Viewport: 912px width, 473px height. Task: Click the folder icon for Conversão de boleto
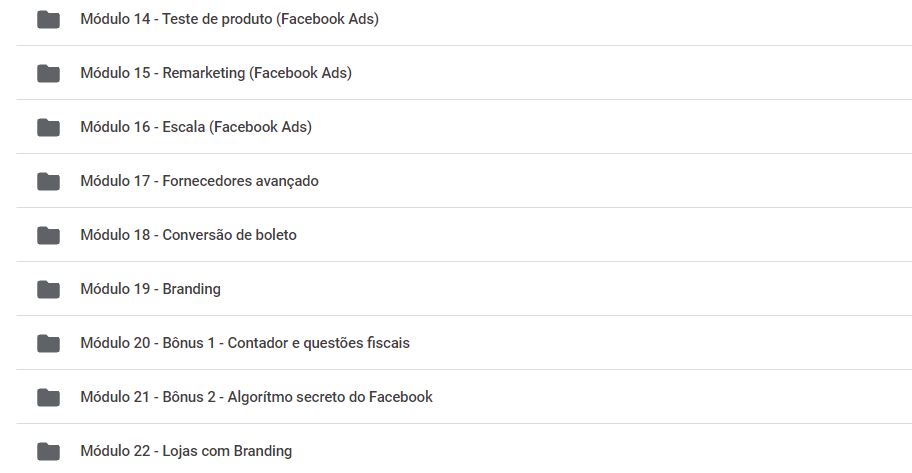(x=48, y=235)
